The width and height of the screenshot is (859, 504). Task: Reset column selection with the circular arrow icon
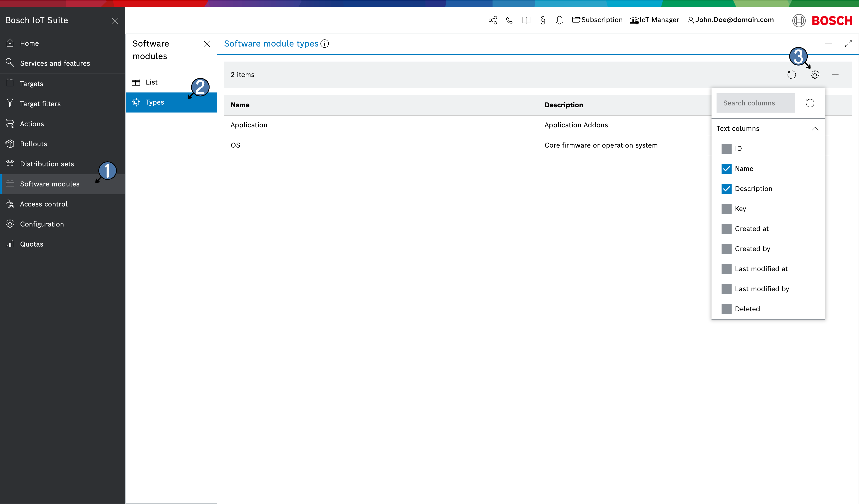pyautogui.click(x=810, y=103)
